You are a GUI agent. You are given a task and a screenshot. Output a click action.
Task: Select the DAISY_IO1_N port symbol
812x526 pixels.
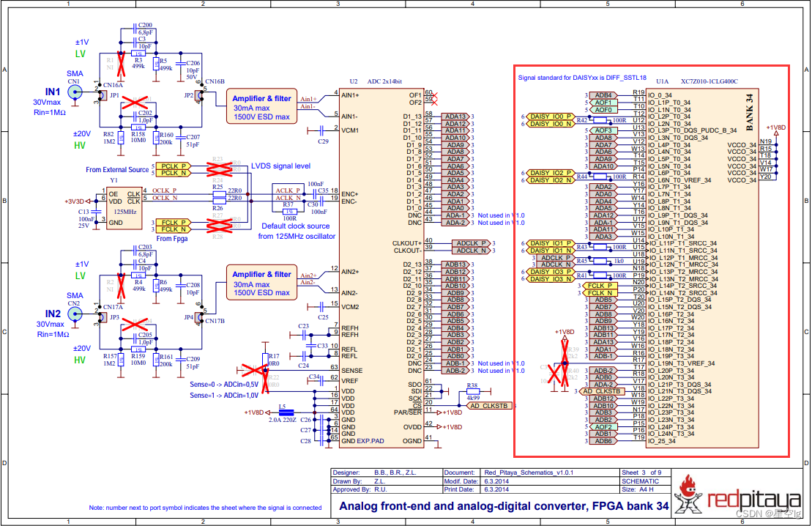click(550, 251)
